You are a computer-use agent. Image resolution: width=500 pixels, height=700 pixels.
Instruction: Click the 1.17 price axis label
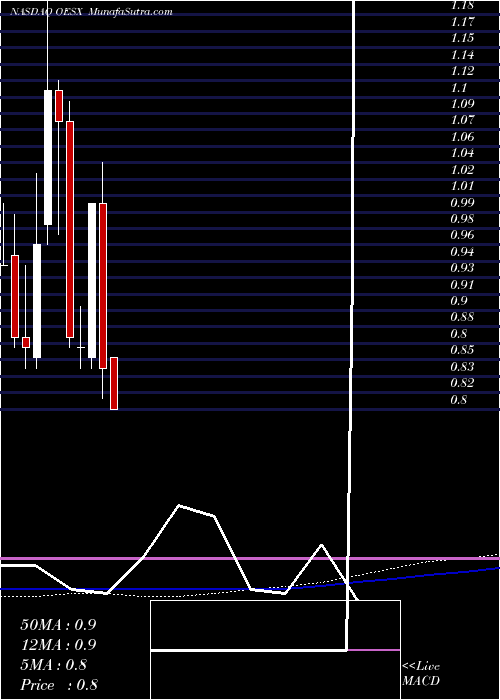coord(462,21)
